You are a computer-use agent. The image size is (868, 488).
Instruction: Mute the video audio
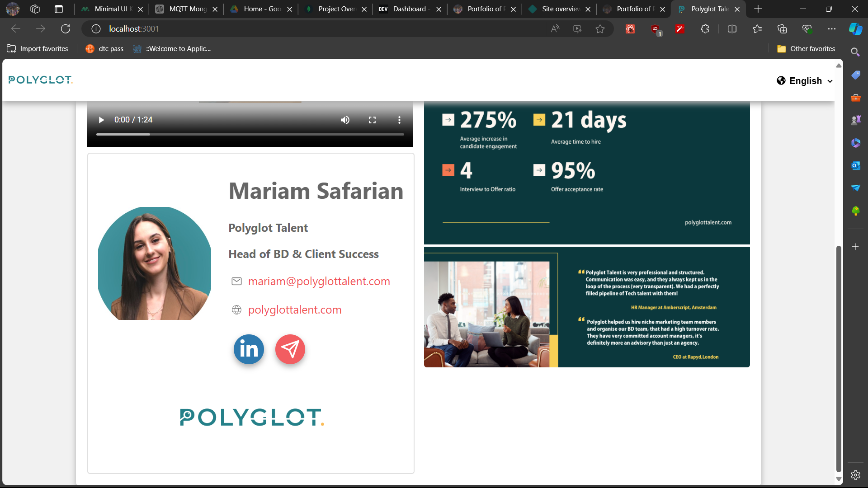pyautogui.click(x=345, y=120)
